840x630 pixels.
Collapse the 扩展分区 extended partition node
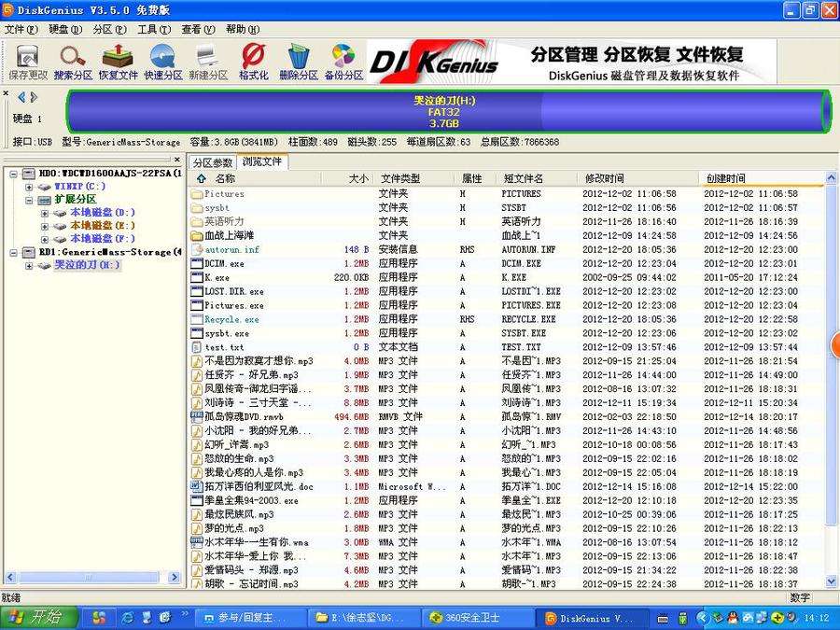pyautogui.click(x=29, y=201)
